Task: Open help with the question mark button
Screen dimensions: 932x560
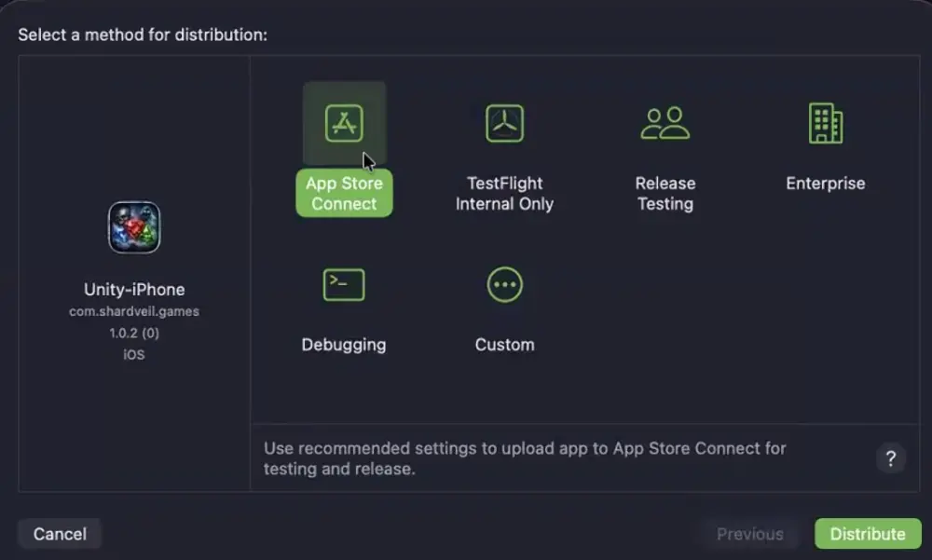Action: [x=890, y=458]
